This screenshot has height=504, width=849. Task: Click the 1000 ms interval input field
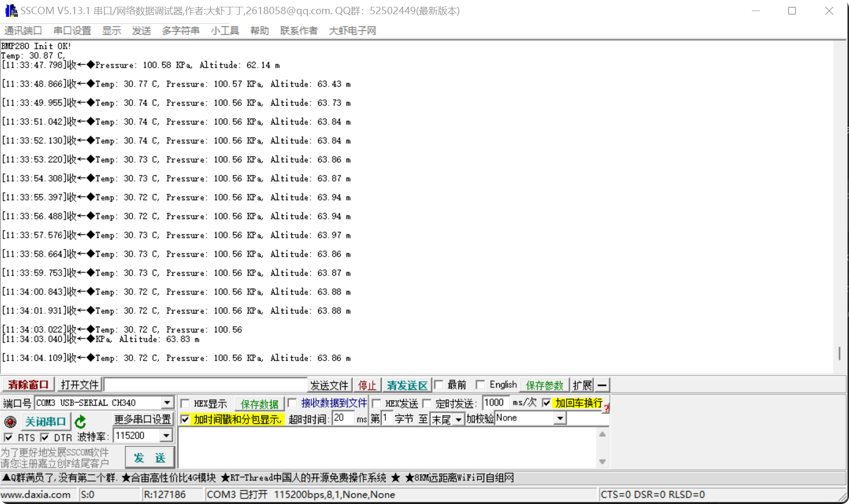point(495,403)
